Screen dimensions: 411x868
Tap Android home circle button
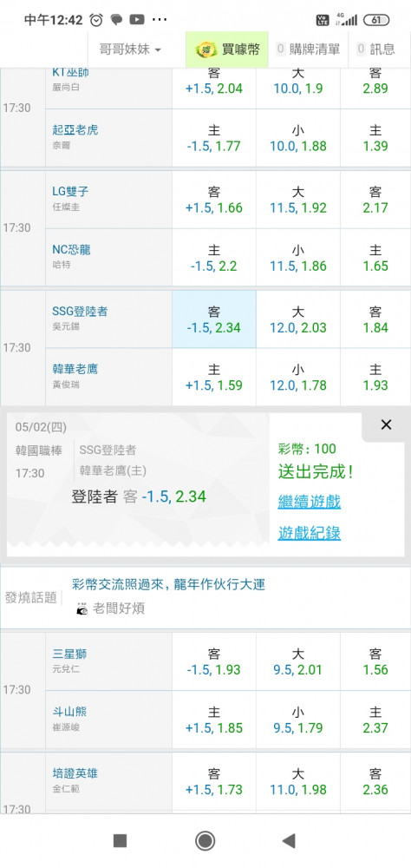click(x=205, y=840)
